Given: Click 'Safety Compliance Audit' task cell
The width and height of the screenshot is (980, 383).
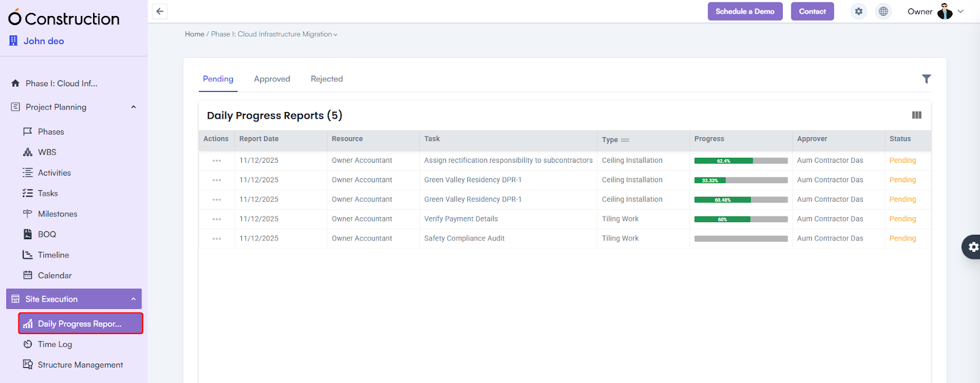Looking at the screenshot, I should [464, 239].
